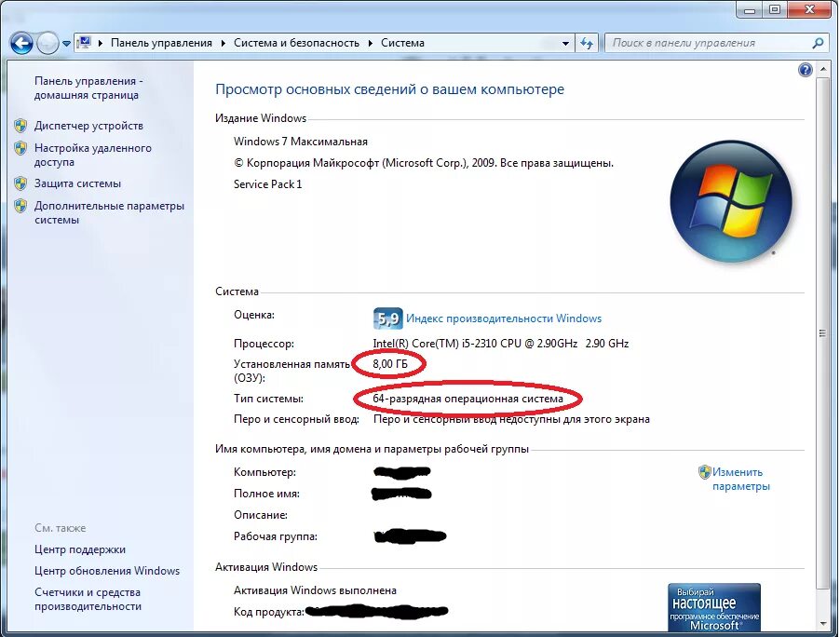Open Диспетчер устройств link
The image size is (840, 637).
88,126
